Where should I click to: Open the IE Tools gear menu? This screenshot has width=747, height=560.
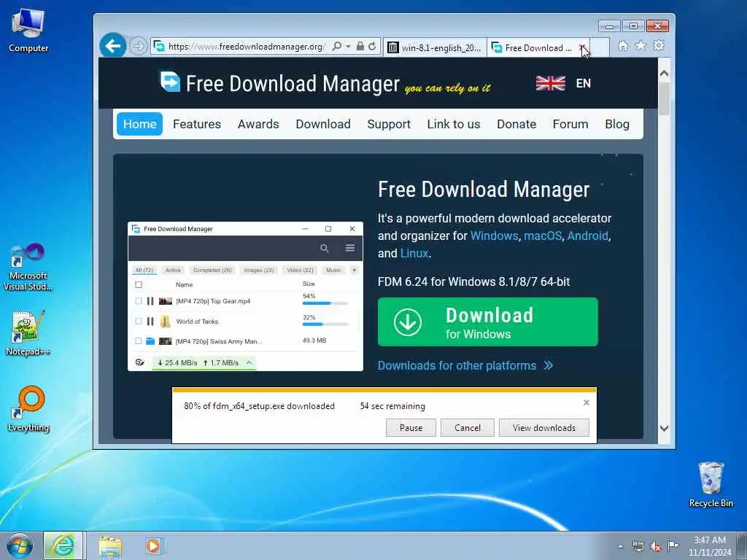659,46
